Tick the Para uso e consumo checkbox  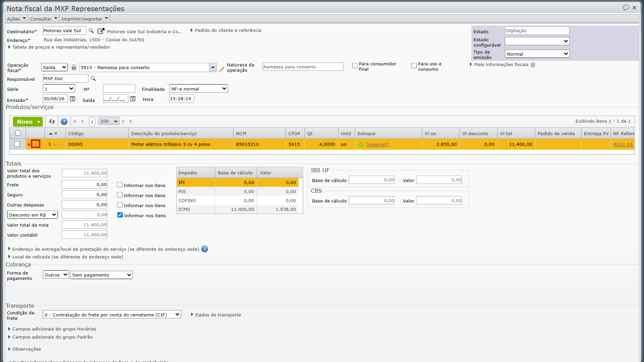tap(414, 66)
